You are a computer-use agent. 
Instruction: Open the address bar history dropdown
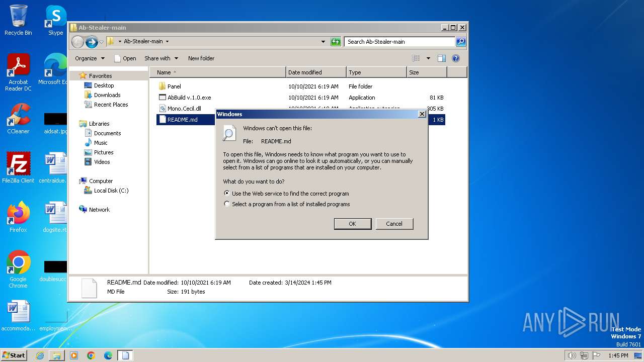tap(323, 42)
